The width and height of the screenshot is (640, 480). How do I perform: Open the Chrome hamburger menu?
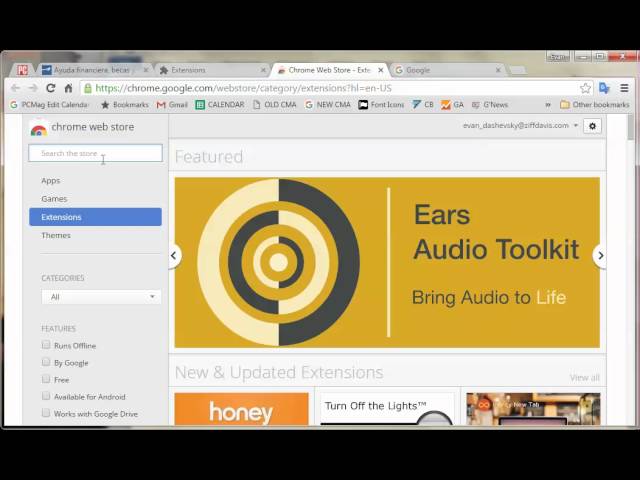pos(624,88)
